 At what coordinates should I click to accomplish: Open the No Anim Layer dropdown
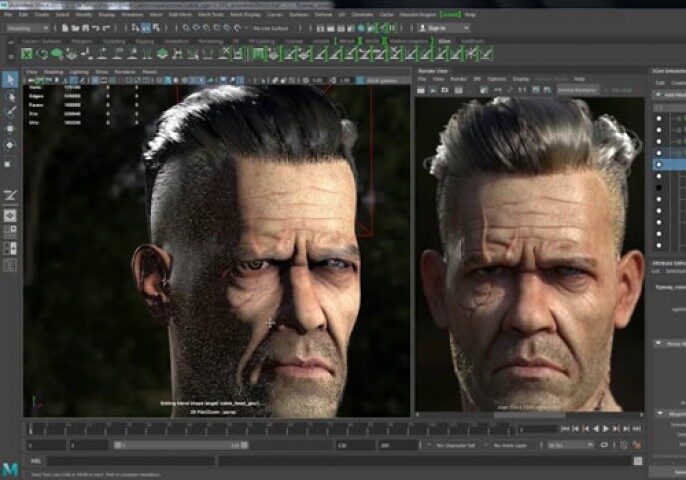[510, 445]
